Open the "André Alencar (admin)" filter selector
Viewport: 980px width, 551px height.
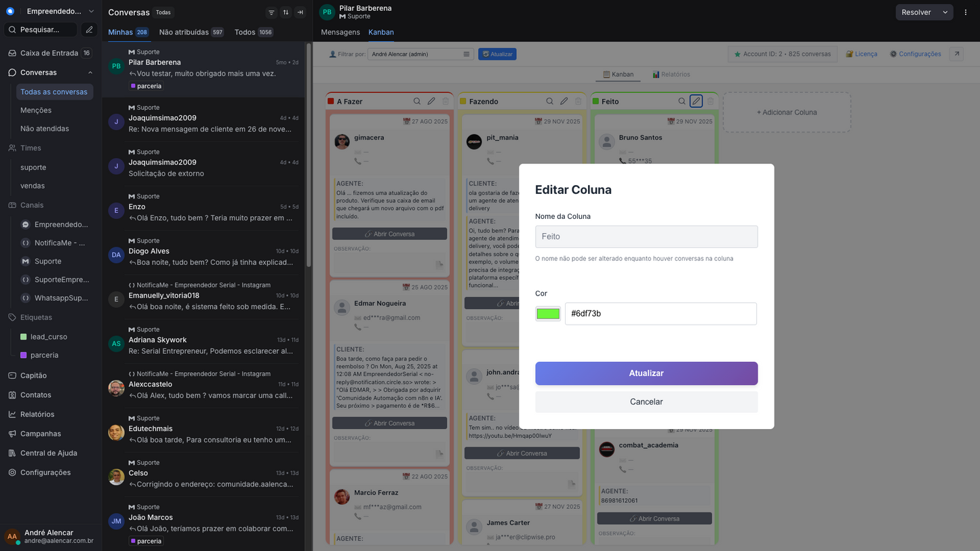(x=419, y=54)
